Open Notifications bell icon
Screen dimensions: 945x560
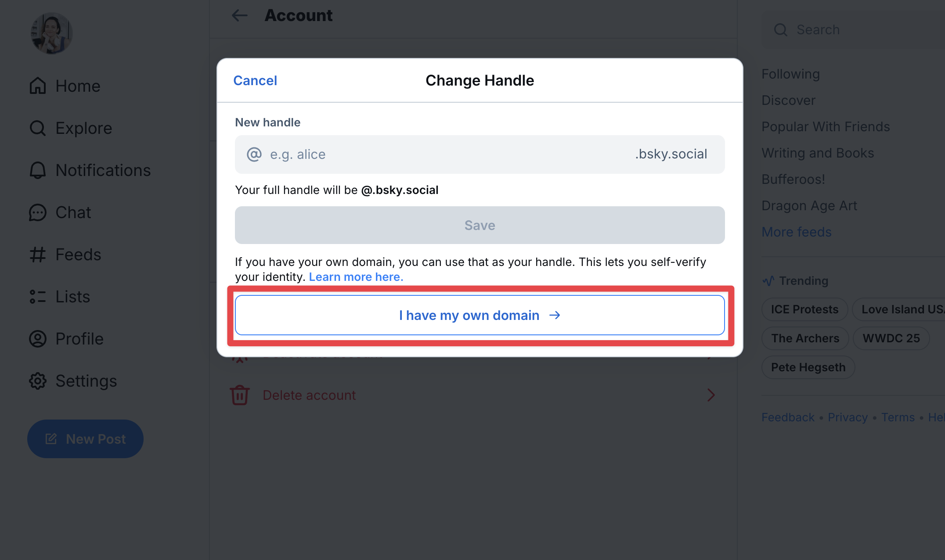point(38,170)
